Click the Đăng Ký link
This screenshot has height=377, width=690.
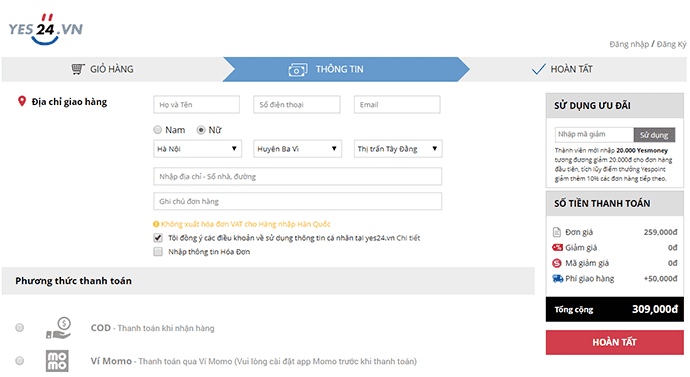(x=672, y=44)
